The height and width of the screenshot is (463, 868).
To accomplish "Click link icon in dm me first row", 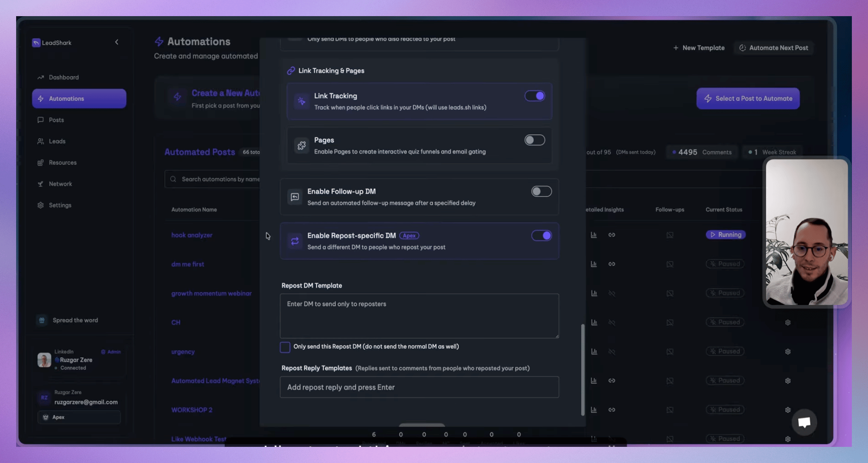I will (612, 264).
